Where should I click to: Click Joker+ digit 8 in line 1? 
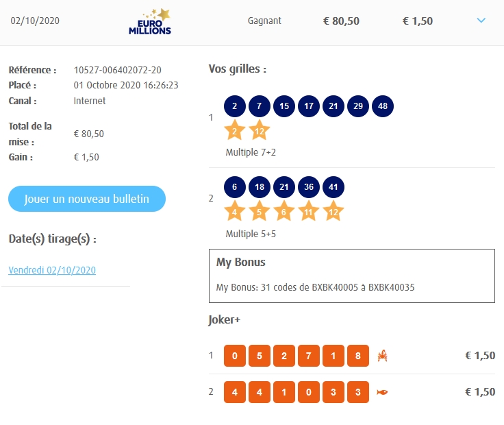pos(358,356)
